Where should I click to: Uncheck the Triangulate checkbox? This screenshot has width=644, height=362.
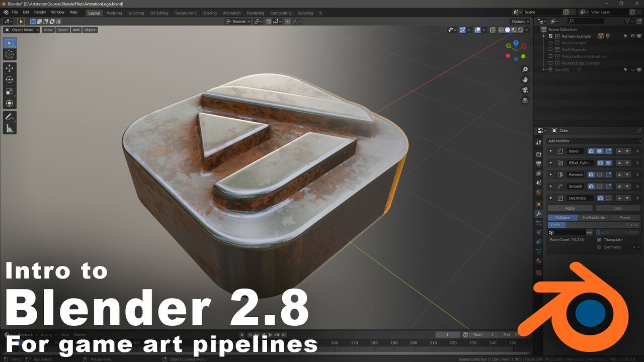[599, 240]
